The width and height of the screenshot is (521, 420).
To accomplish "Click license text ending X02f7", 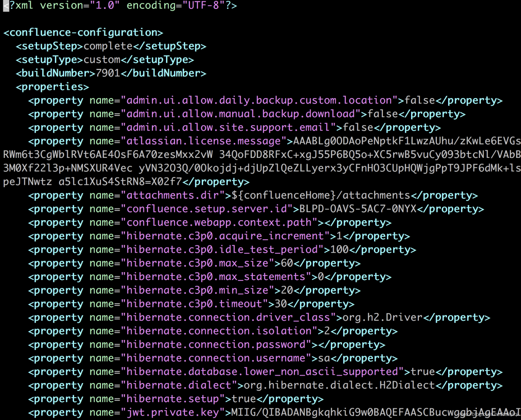I will click(x=92, y=182).
